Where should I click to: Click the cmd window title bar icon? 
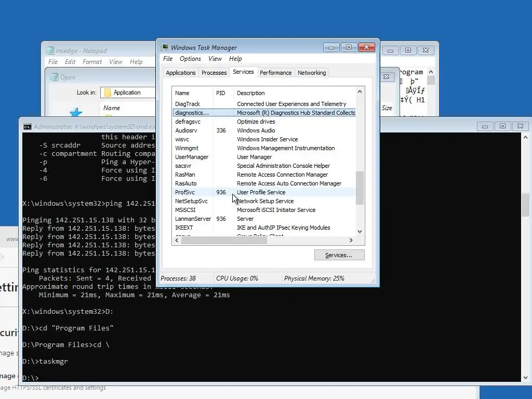click(28, 127)
